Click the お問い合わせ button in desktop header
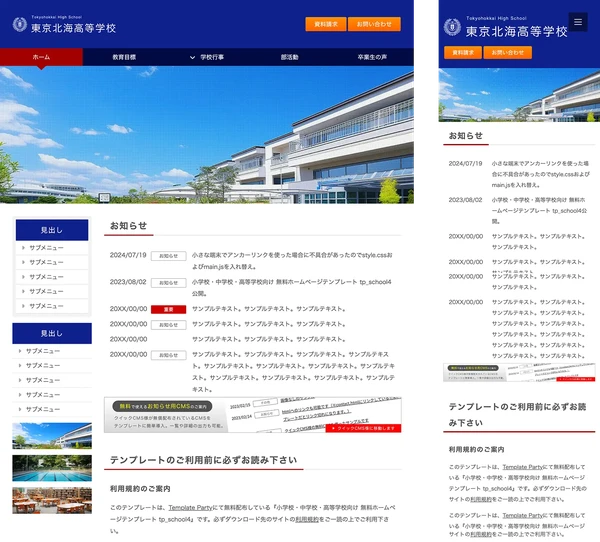Screen dimensions: 600x542 [374, 24]
